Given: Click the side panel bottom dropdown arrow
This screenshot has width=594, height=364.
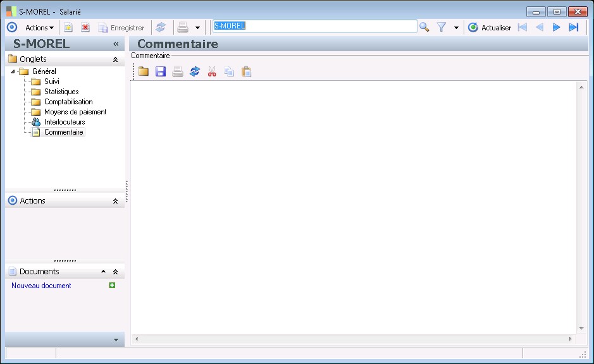Looking at the screenshot, I should (116, 340).
